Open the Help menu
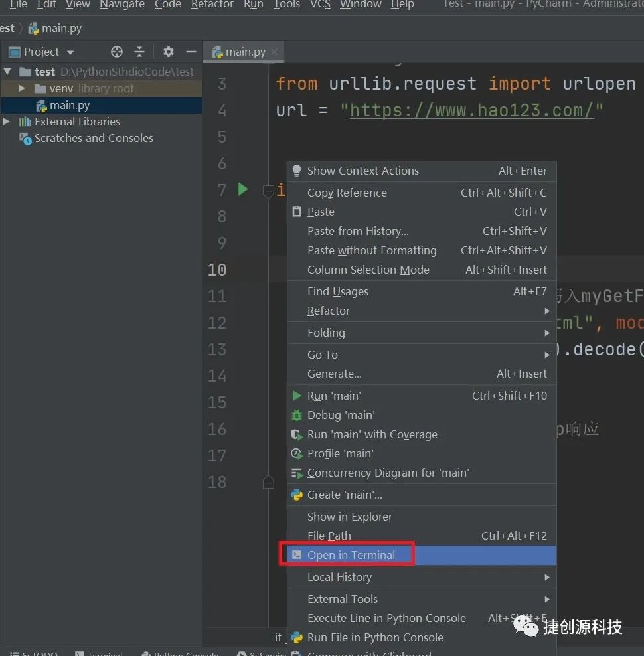 click(x=402, y=4)
